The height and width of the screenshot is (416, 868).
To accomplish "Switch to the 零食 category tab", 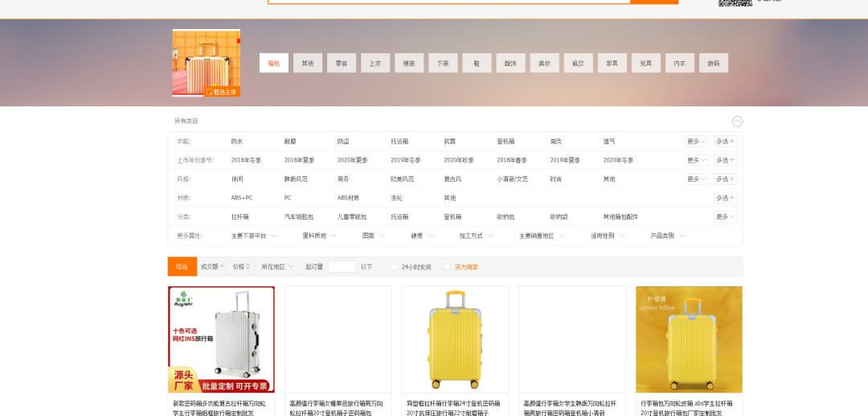I will (342, 63).
